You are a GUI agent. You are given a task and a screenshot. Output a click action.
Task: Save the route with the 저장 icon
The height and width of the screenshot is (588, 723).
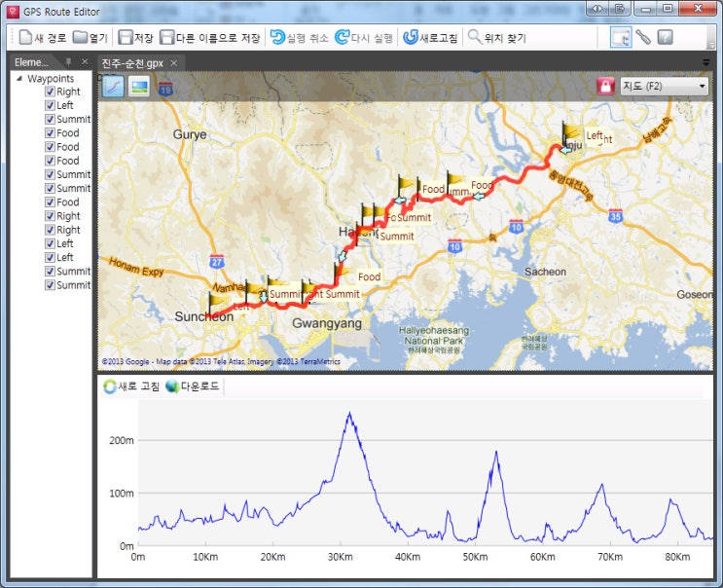pos(125,37)
